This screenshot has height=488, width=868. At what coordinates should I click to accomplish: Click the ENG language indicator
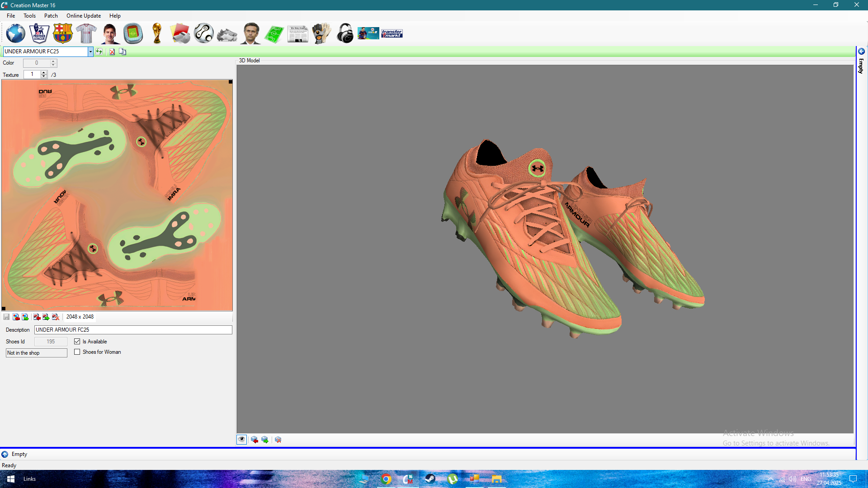point(806,479)
